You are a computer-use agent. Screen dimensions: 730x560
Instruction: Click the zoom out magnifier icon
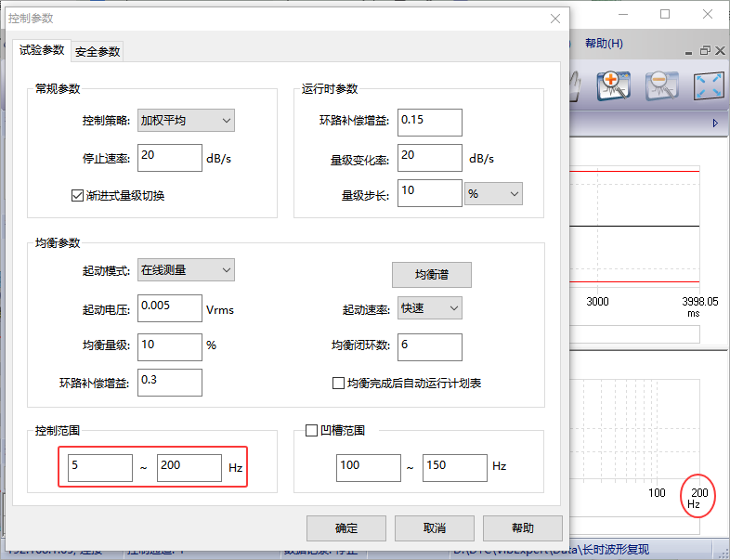click(x=662, y=86)
